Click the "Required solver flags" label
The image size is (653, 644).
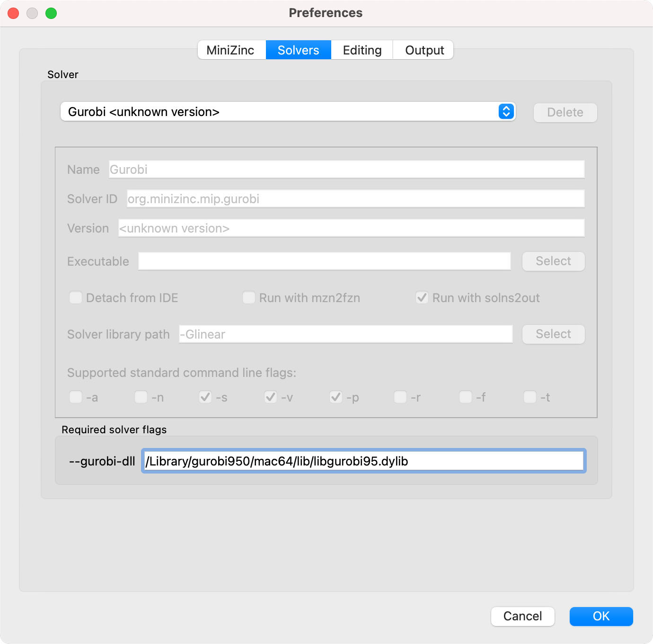(114, 429)
